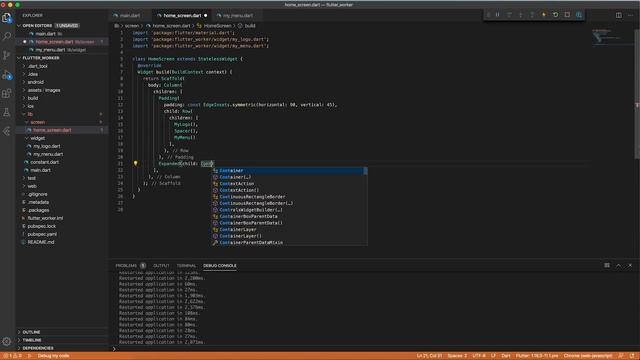Click Chrome web-javascript device selector
The width and height of the screenshot is (640, 360).
(x=588, y=356)
